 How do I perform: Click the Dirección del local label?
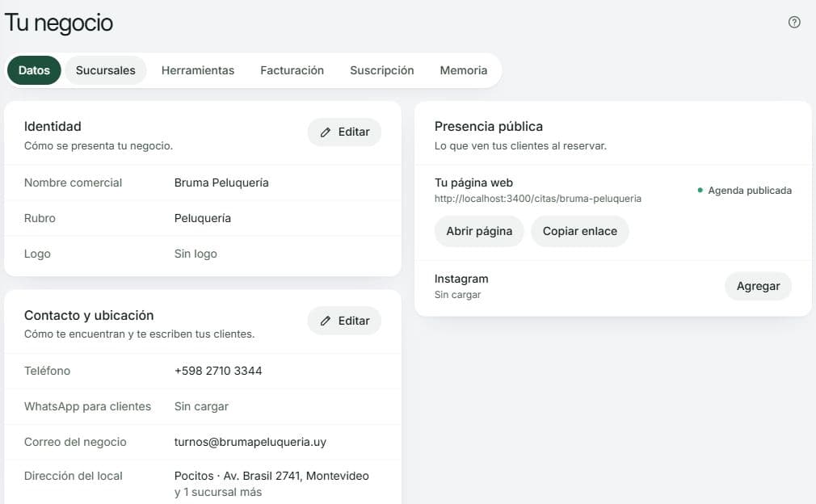coord(74,476)
